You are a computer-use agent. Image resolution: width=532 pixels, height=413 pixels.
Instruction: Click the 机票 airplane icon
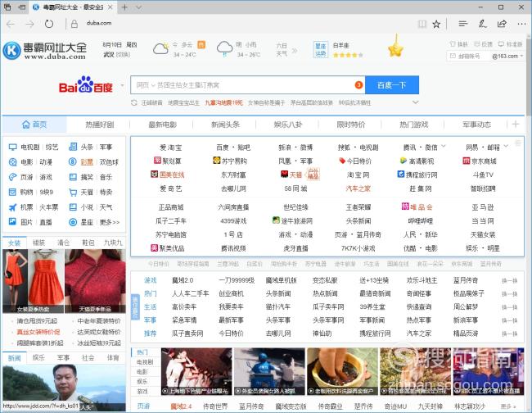pos(12,207)
